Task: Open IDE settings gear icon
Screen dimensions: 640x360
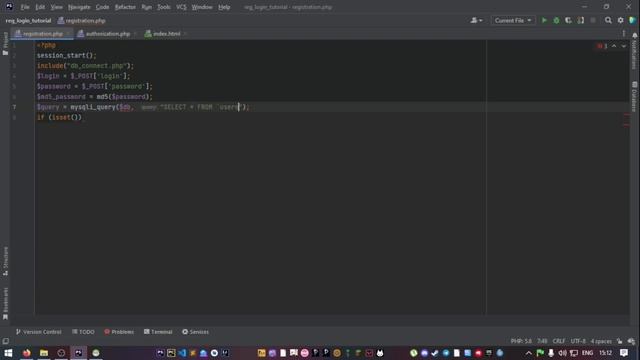Action: [x=620, y=20]
